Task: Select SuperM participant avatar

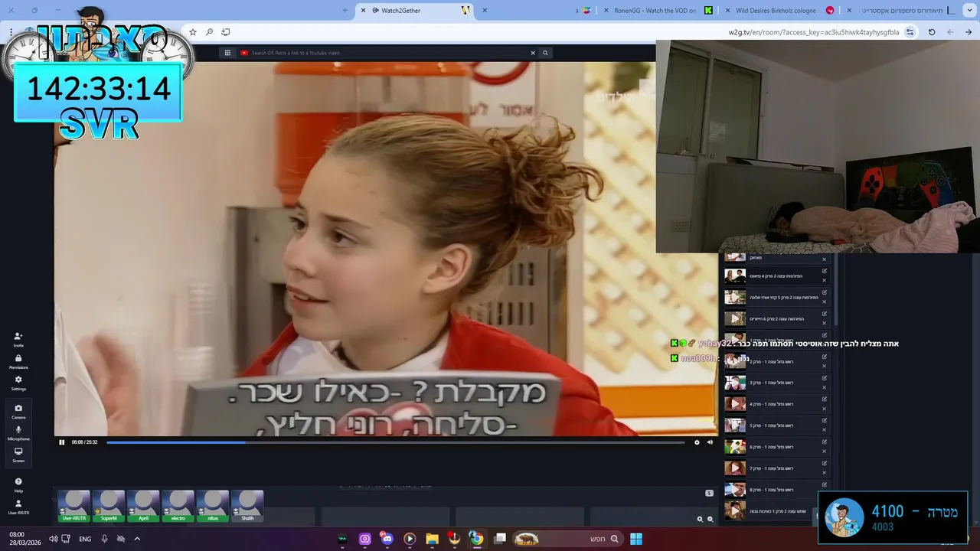Action: pyautogui.click(x=109, y=506)
